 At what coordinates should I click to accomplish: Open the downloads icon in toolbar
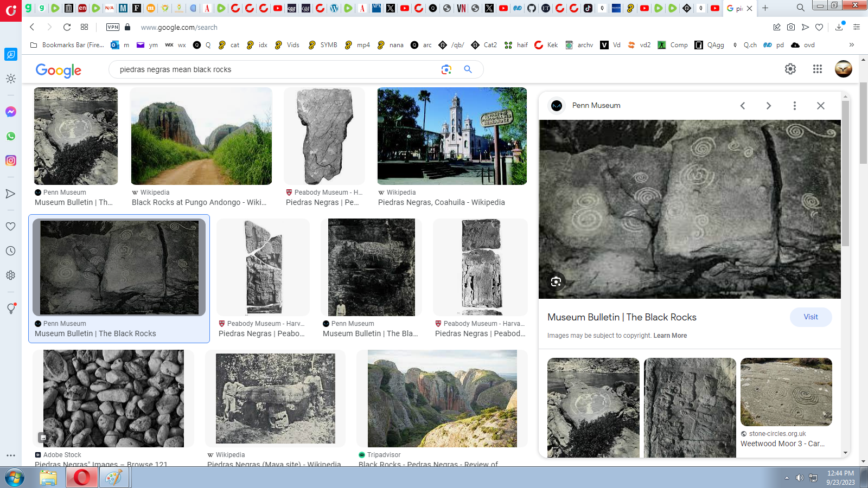(x=839, y=27)
